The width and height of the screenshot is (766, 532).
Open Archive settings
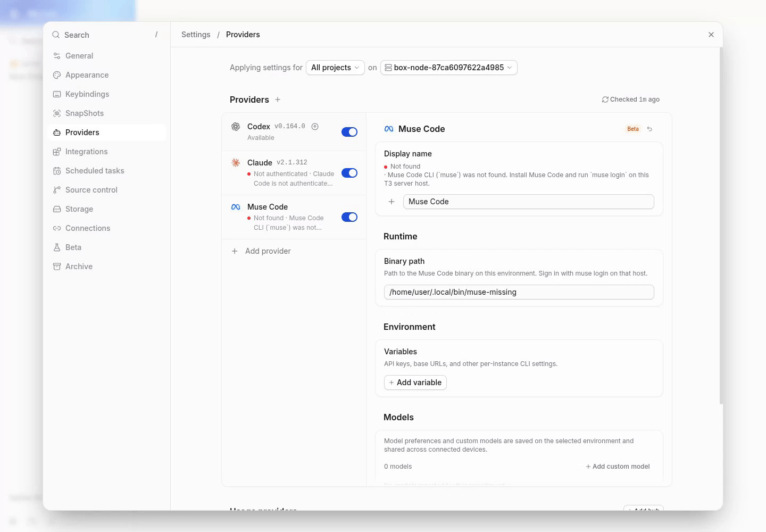107,267
